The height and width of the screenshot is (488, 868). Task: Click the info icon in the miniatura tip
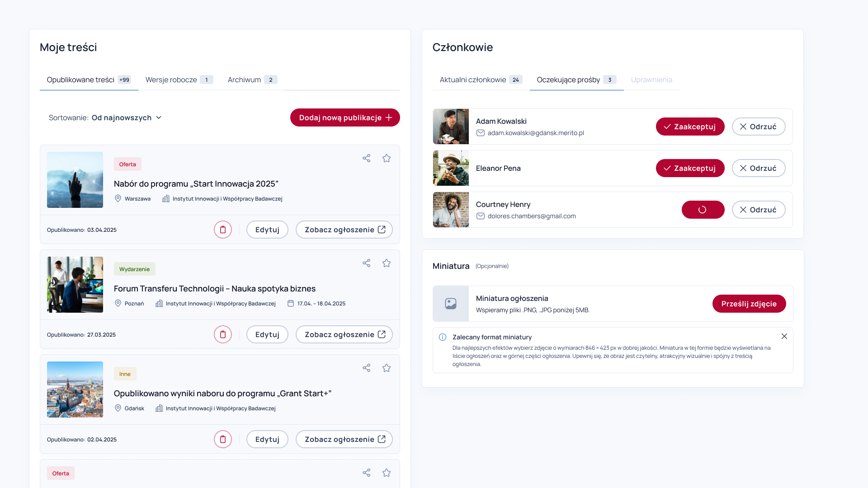pyautogui.click(x=442, y=337)
